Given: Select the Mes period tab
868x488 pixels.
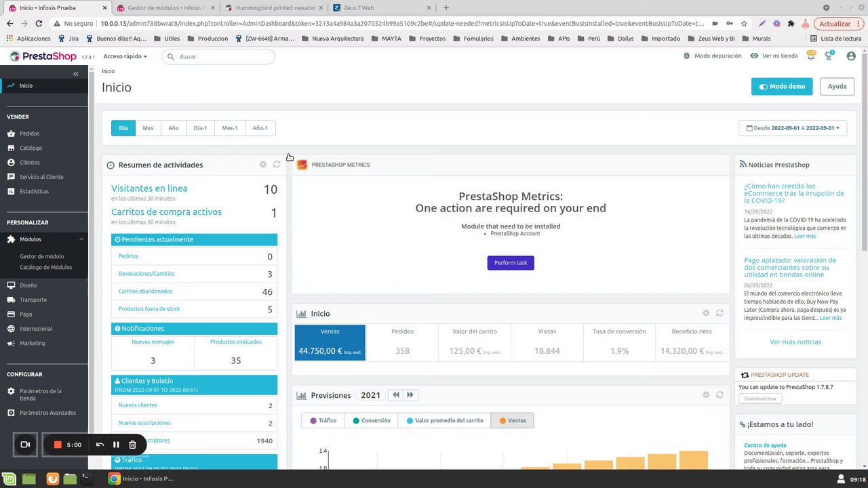Looking at the screenshot, I should pos(148,128).
